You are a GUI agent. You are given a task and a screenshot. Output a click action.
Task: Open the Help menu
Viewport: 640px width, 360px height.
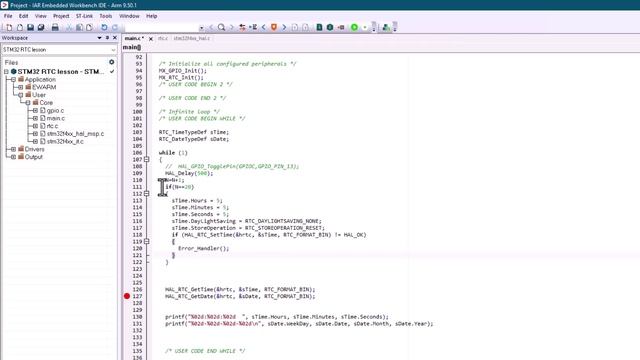click(x=151, y=16)
